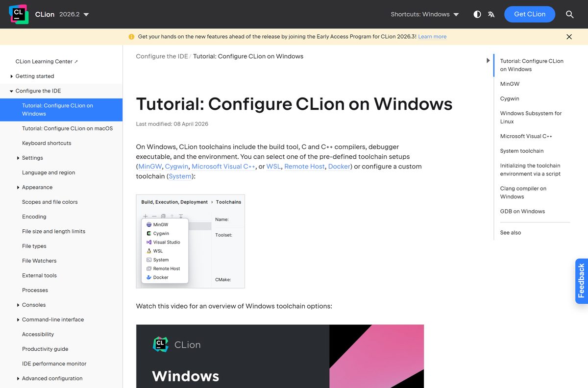The height and width of the screenshot is (388, 588).
Task: Expand the Getting started section
Action: 12,76
